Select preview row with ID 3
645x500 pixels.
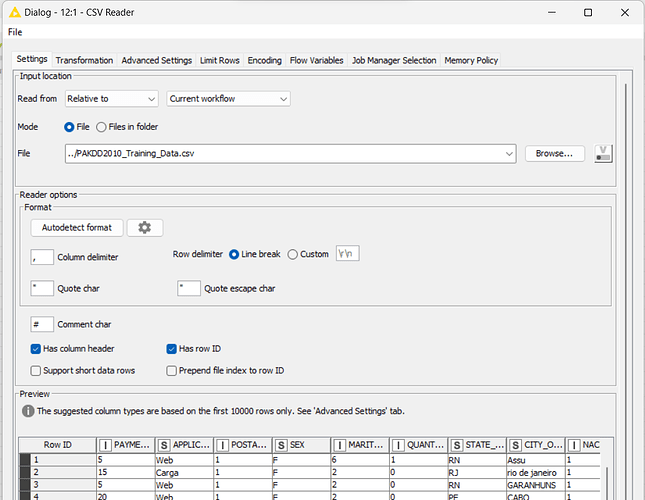pyautogui.click(x=58, y=485)
